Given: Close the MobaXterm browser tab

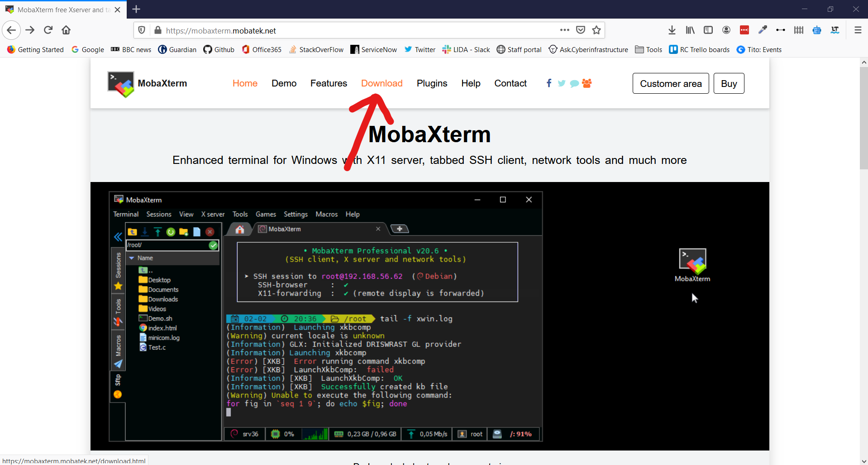Looking at the screenshot, I should click(118, 10).
